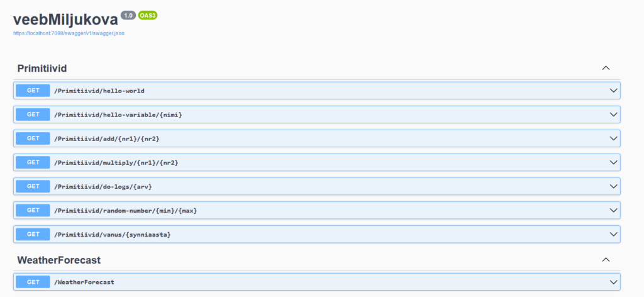Collapse the WeatherForecast section chevron
Image resolution: width=644 pixels, height=297 pixels.
606,260
